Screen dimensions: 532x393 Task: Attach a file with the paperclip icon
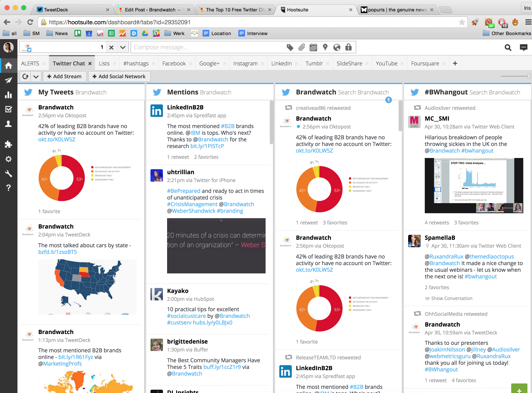coord(302,47)
